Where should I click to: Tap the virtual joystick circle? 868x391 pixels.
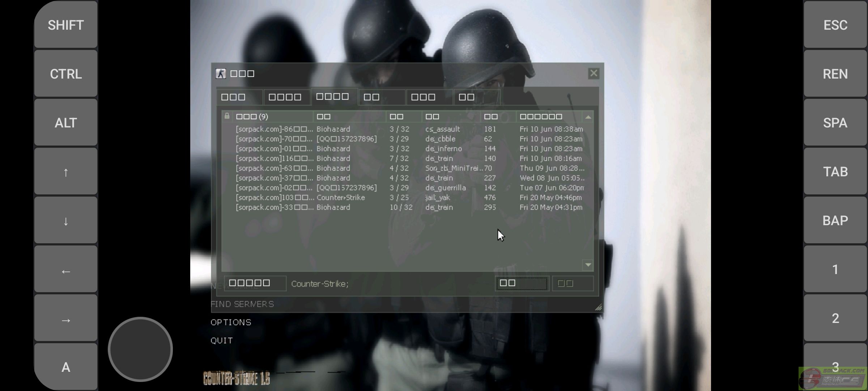coord(140,349)
